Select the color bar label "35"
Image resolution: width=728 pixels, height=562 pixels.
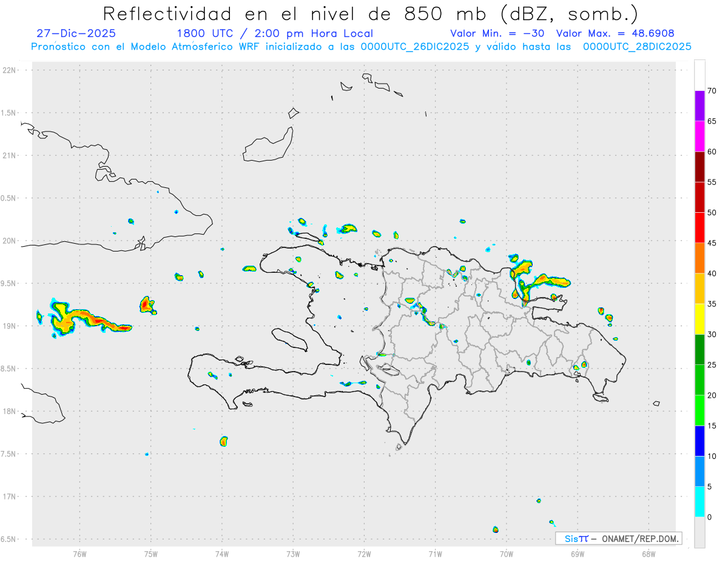pos(712,304)
